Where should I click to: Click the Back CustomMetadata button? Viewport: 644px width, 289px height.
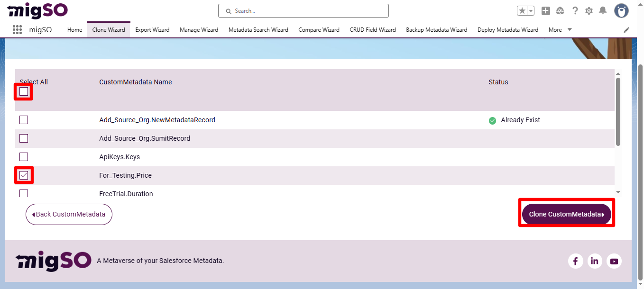[69, 214]
